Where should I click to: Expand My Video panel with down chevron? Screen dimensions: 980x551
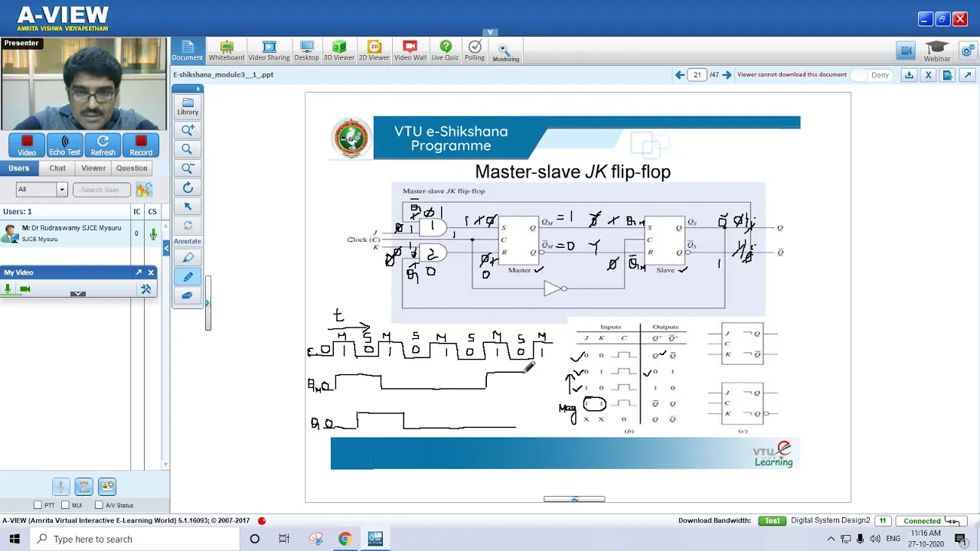pyautogui.click(x=77, y=293)
